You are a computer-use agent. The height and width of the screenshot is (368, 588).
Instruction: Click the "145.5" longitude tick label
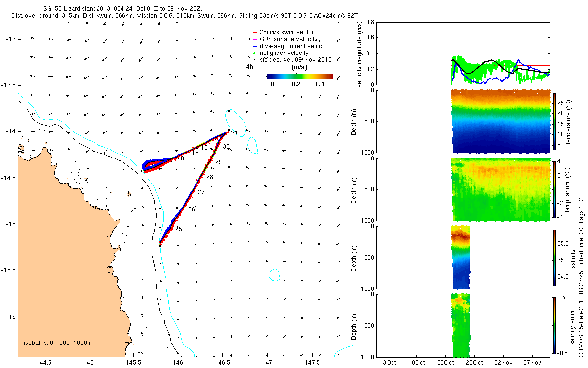point(133,363)
